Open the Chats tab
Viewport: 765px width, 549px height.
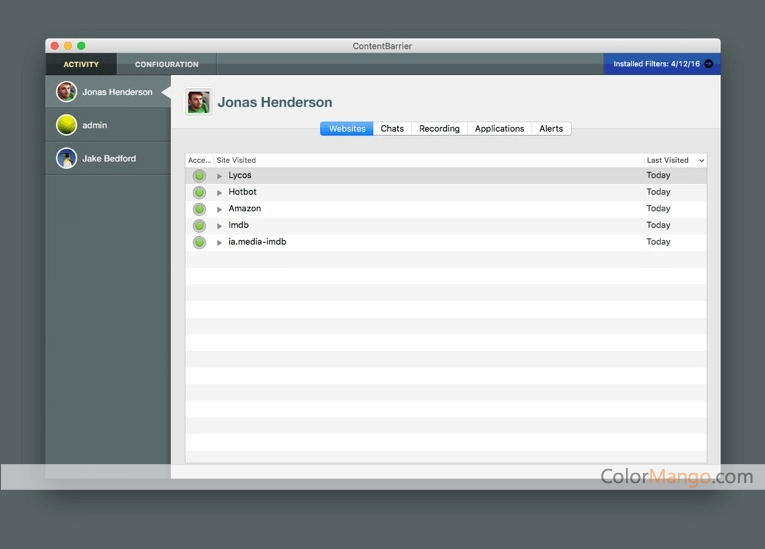[x=392, y=129]
